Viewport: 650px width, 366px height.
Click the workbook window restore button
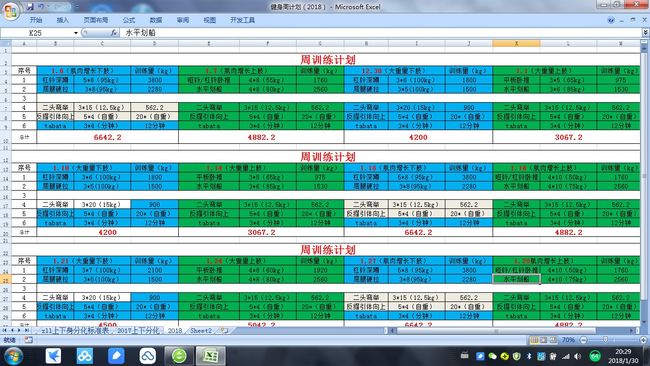tap(633, 20)
